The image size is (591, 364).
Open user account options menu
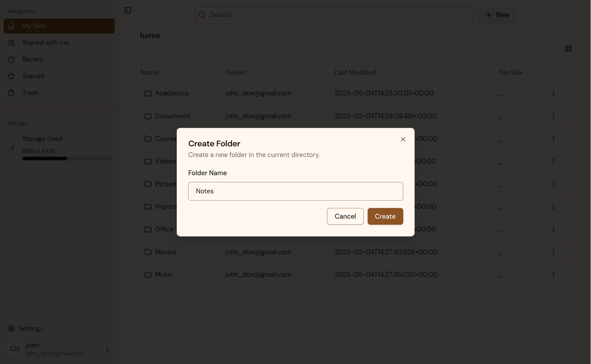107,349
